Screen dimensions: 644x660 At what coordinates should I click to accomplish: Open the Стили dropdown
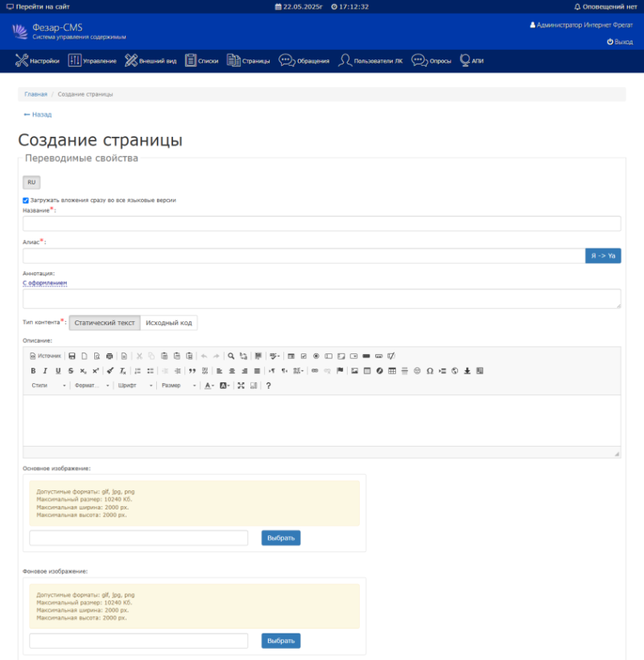point(48,386)
